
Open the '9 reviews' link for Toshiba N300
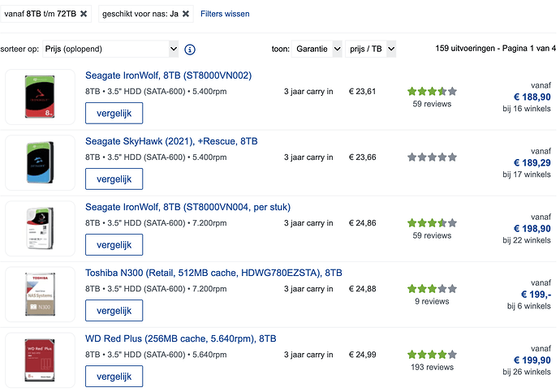click(432, 301)
